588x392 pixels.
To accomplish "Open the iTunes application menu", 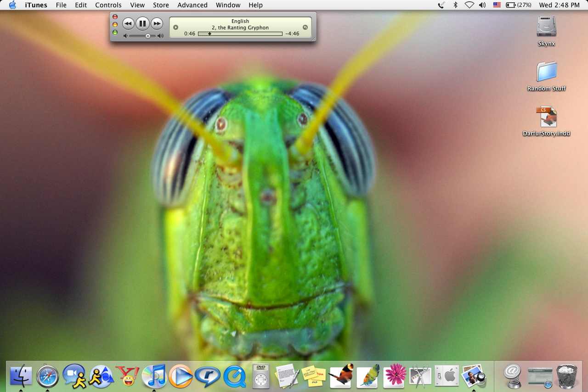I will (36, 5).
